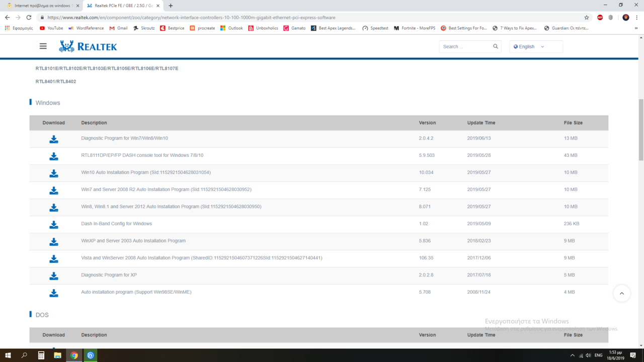The image size is (644, 362).
Task: Open the Chrome profile avatar
Action: (x=626, y=18)
